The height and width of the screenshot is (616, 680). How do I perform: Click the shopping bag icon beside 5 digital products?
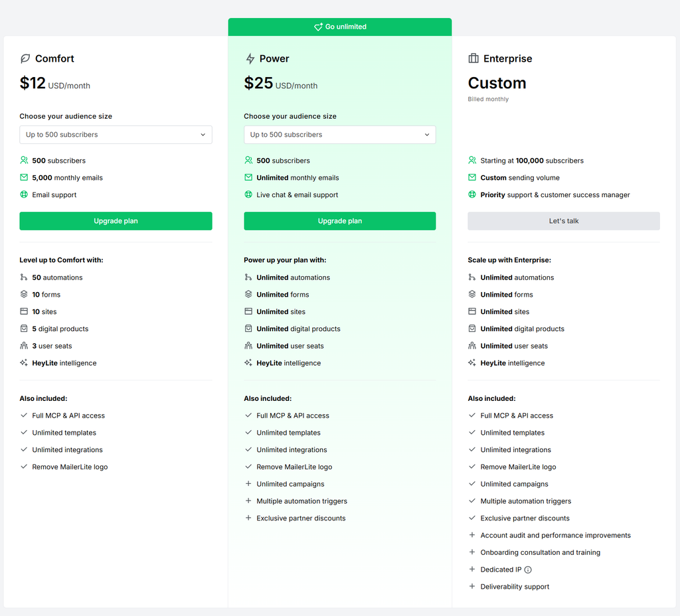[x=24, y=329]
